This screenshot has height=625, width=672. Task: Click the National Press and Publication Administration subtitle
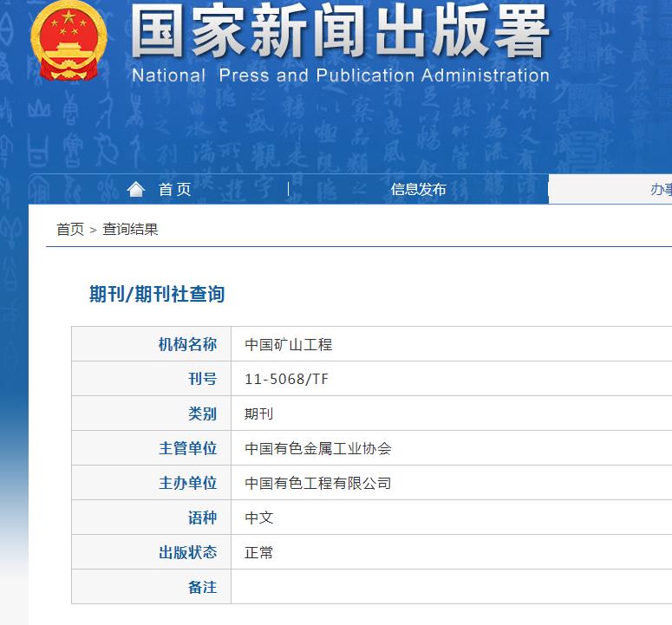340,75
